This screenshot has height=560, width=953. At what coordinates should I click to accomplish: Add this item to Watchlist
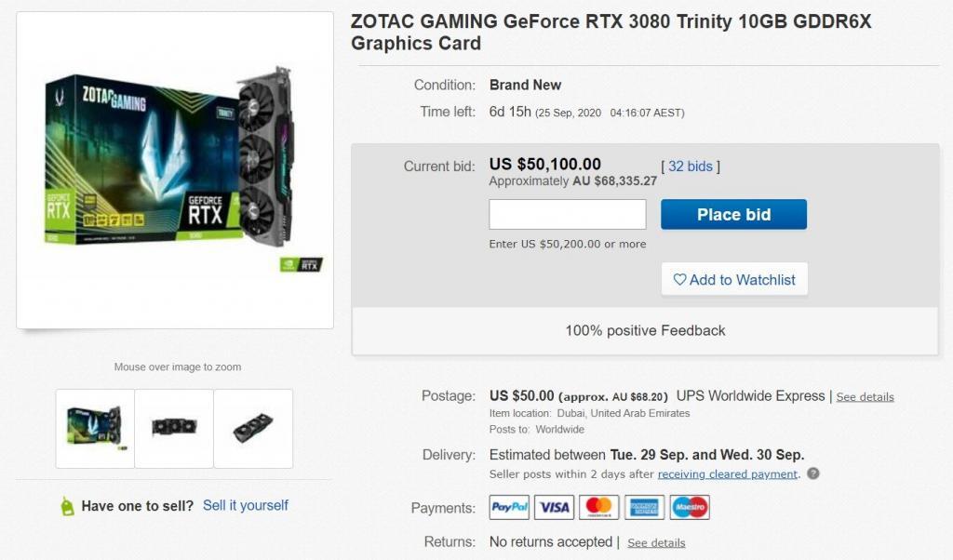coord(734,279)
